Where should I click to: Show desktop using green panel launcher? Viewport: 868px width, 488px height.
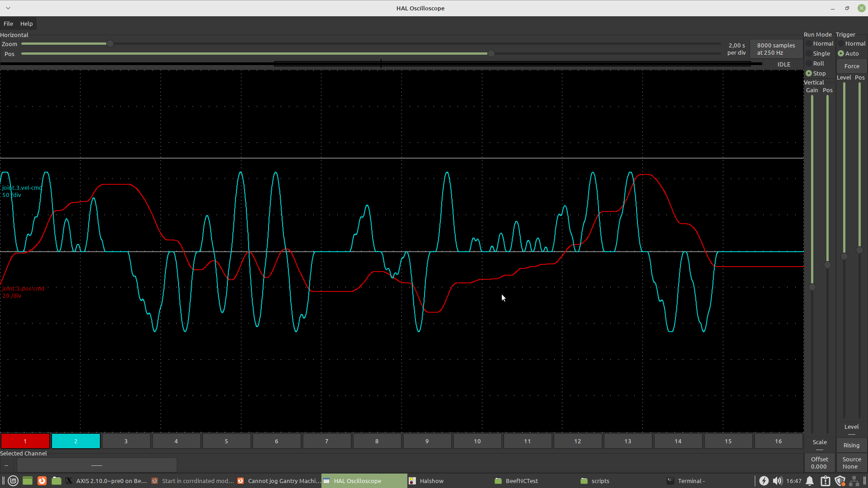pyautogui.click(x=28, y=481)
